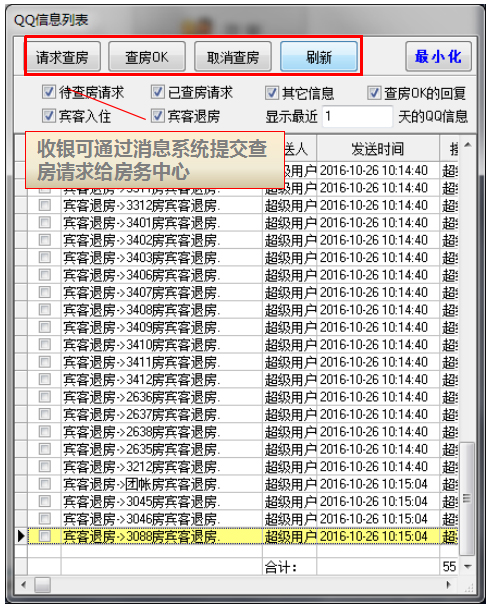
Task: Select text 宾客退房->3412房宾客退房
Action: [x=141, y=380]
